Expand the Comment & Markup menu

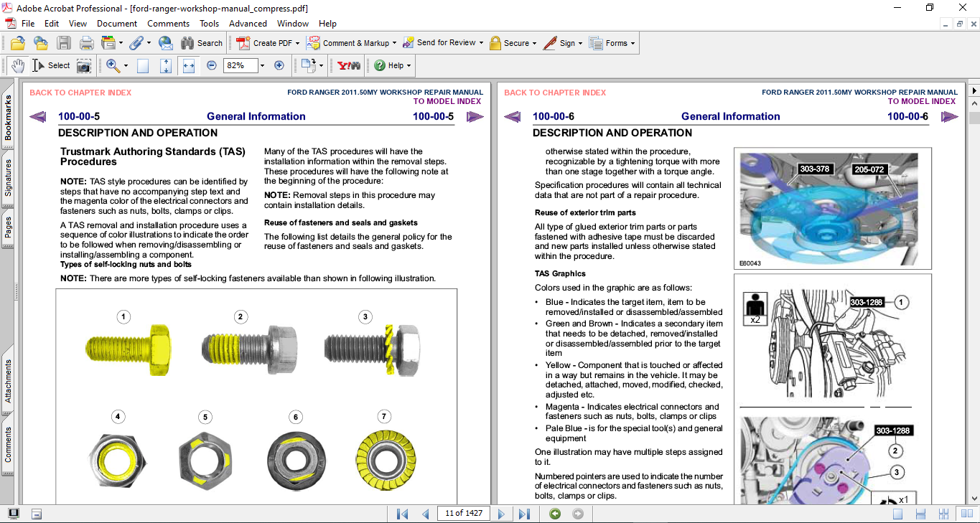click(x=395, y=43)
